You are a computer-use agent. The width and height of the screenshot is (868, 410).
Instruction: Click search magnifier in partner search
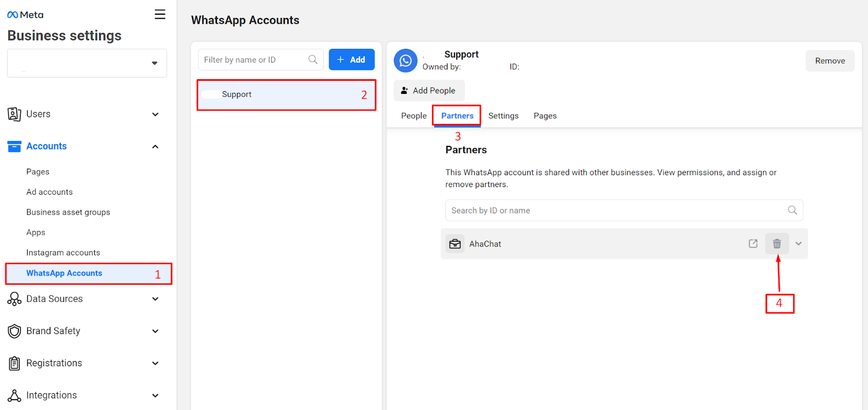792,210
